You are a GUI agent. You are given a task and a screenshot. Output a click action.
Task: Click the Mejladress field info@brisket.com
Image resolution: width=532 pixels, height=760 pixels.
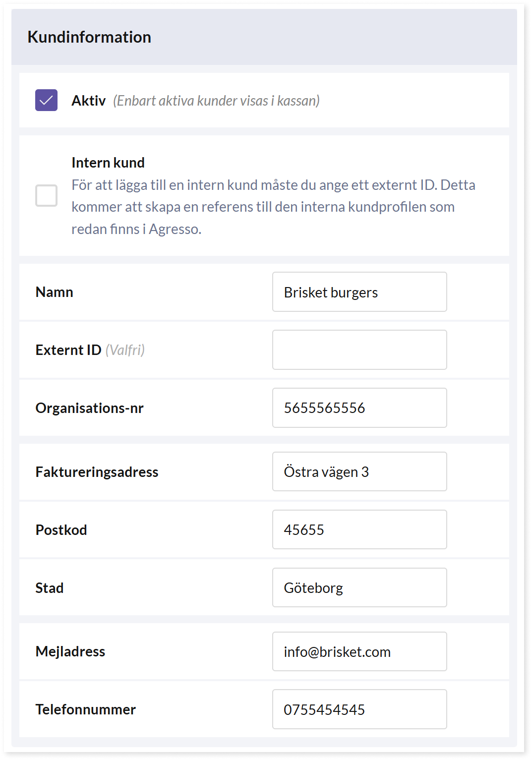point(359,651)
